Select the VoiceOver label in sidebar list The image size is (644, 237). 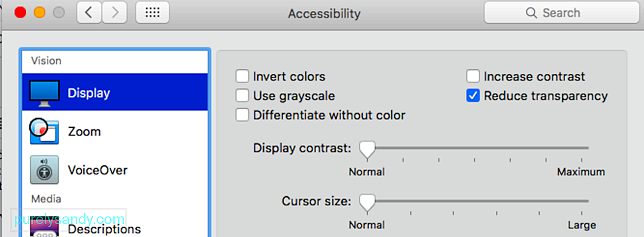click(x=97, y=170)
